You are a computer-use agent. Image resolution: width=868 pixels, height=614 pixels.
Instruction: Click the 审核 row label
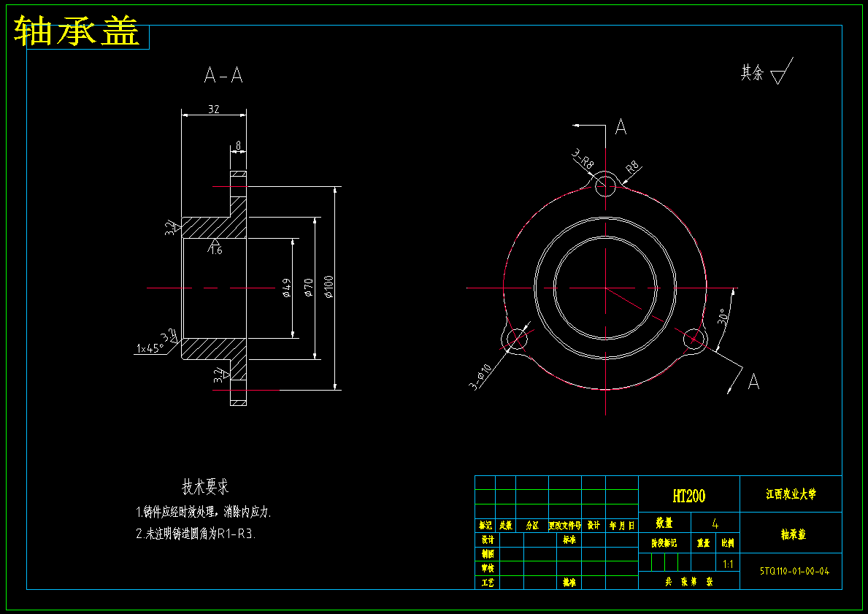pos(488,569)
